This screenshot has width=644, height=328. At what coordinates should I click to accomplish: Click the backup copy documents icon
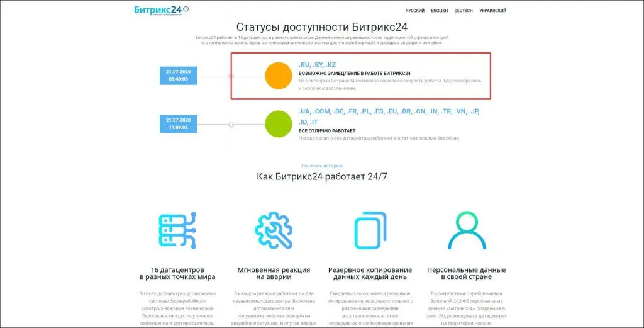coord(370,231)
